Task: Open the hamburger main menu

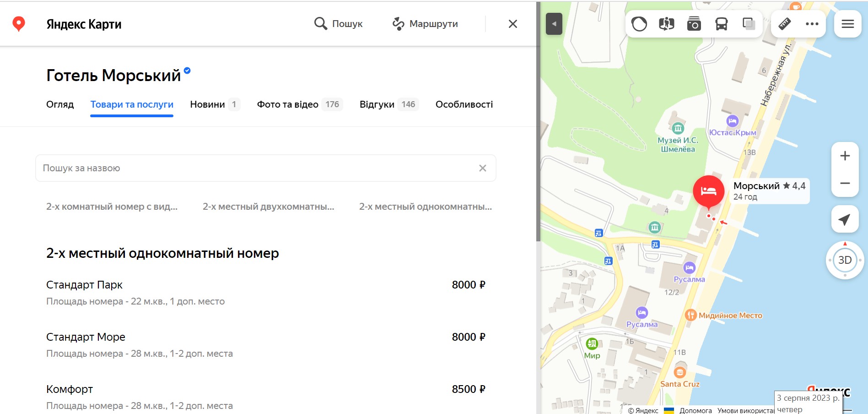Action: (847, 24)
